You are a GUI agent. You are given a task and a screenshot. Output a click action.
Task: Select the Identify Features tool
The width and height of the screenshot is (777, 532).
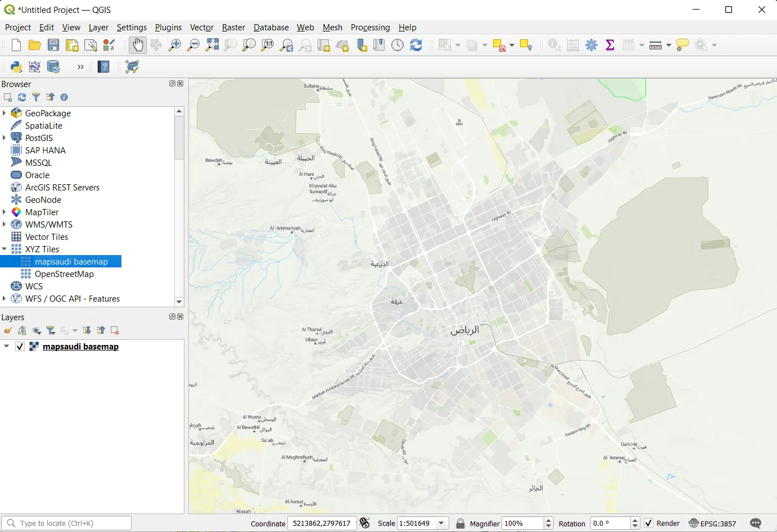point(554,45)
